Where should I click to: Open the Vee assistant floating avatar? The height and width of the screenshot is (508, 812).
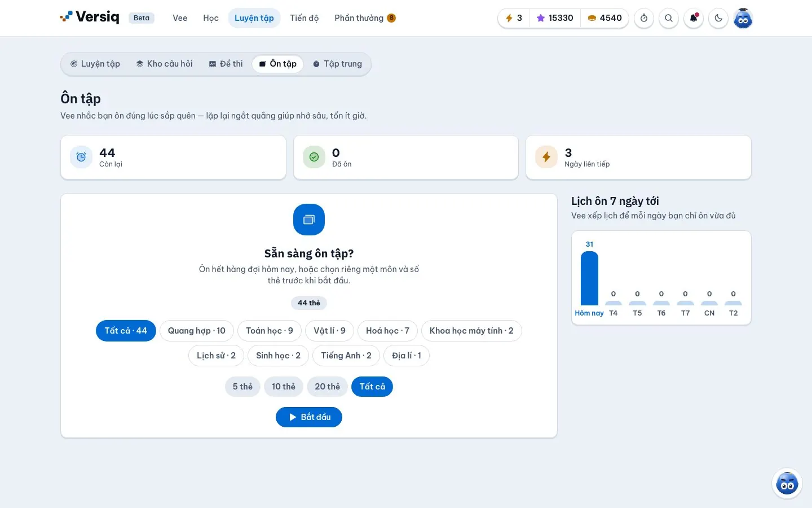tap(787, 483)
